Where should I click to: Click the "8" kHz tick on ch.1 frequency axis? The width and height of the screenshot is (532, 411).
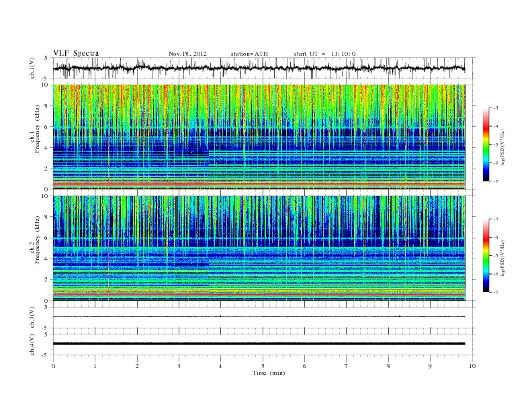(46, 106)
